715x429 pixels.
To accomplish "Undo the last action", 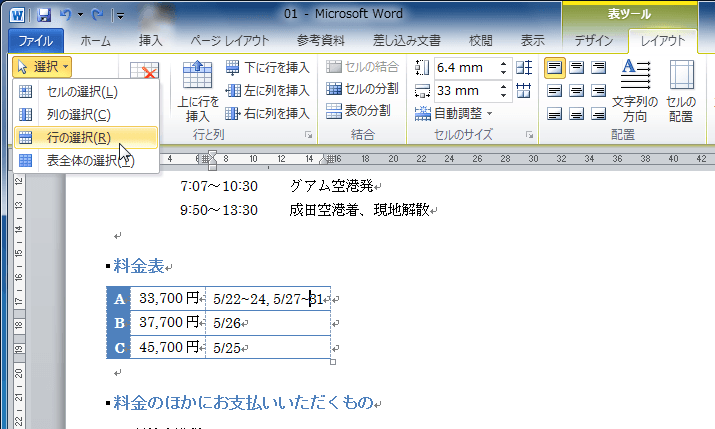I will click(66, 15).
